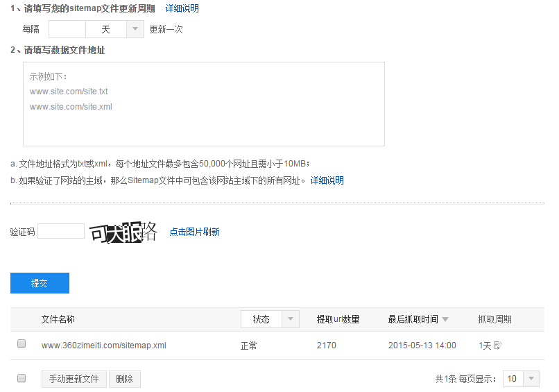The height and width of the screenshot is (392, 559).
Task: Click the edit icon next to 1天
Action: coord(497,345)
